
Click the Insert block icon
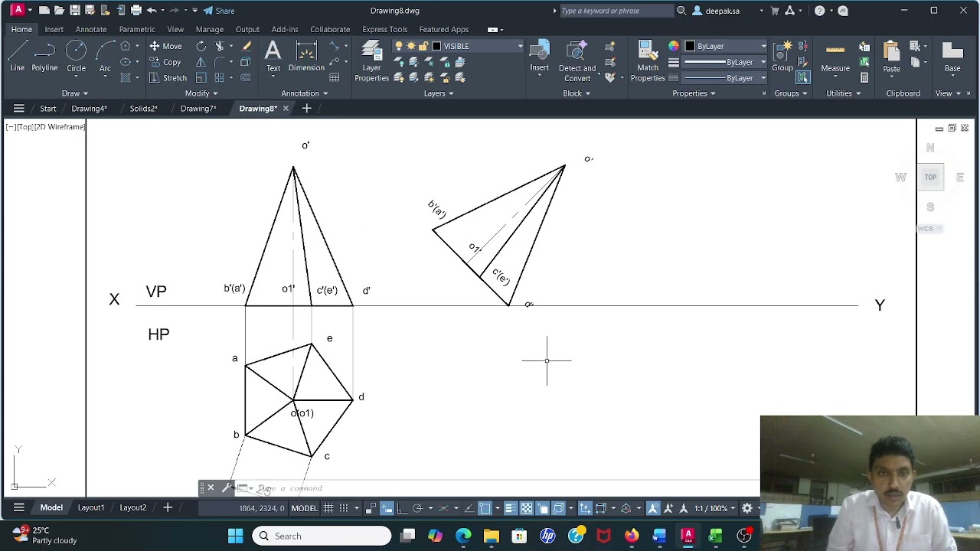point(539,56)
